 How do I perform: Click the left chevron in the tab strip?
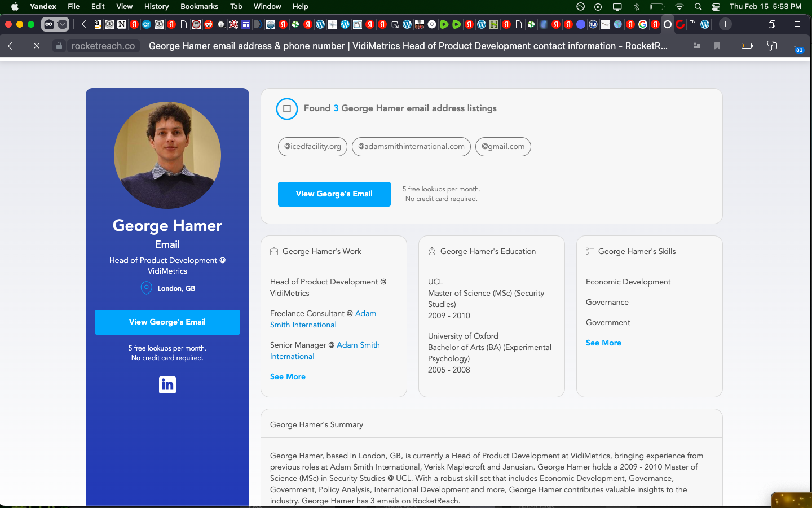tap(83, 24)
